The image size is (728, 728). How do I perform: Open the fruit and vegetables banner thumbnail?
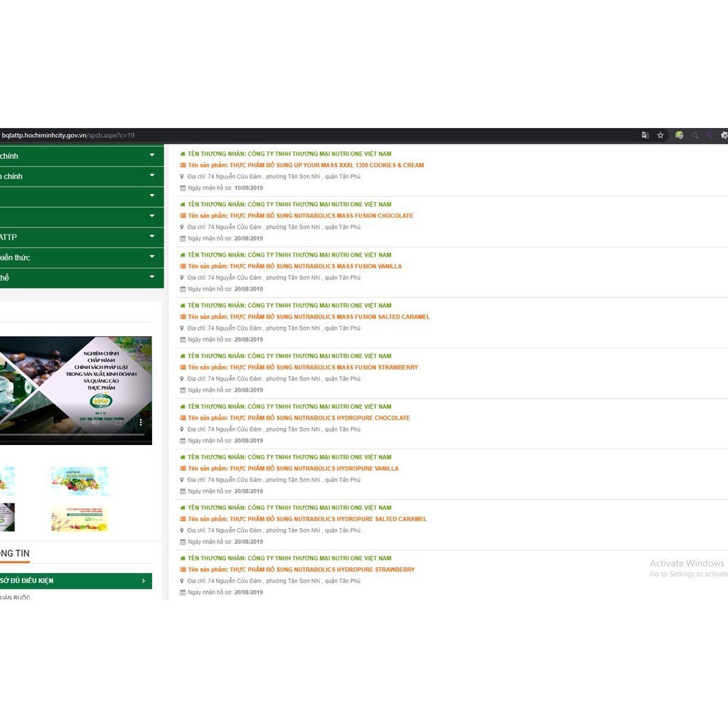coord(80,481)
